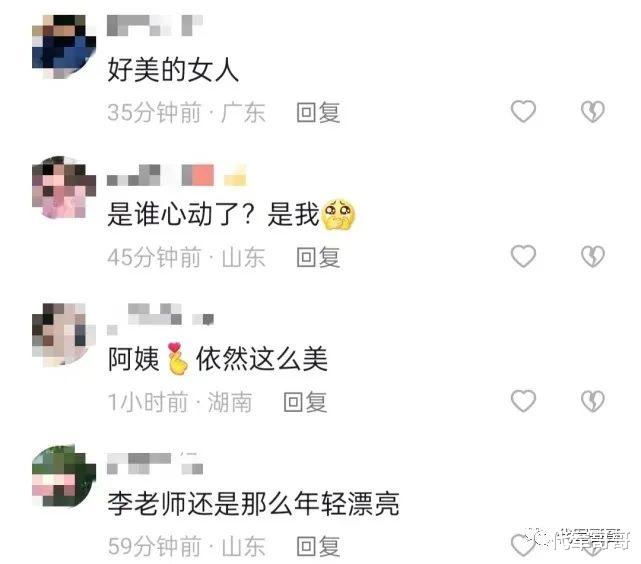
Task: Reply to the 湖南 comment
Action: pos(305,402)
